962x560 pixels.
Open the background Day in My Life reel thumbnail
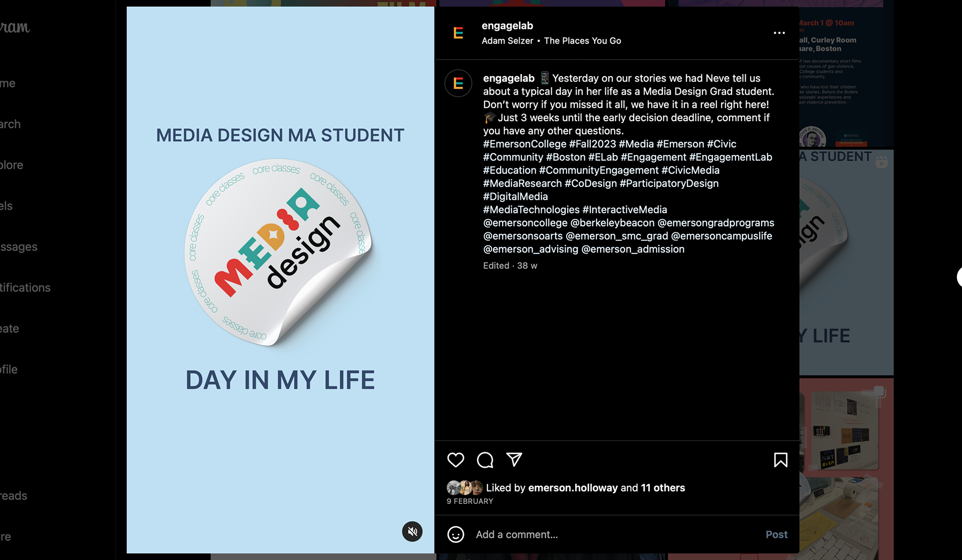coord(846,262)
